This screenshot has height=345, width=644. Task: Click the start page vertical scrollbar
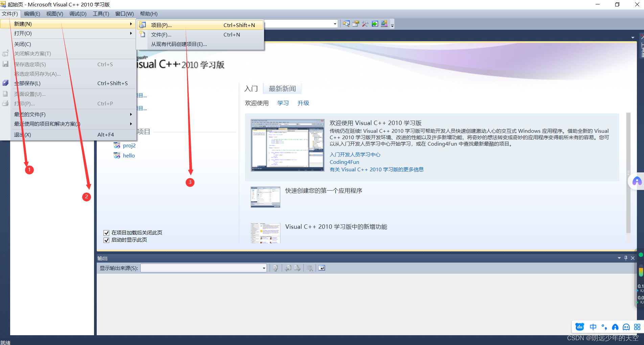pyautogui.click(x=628, y=173)
